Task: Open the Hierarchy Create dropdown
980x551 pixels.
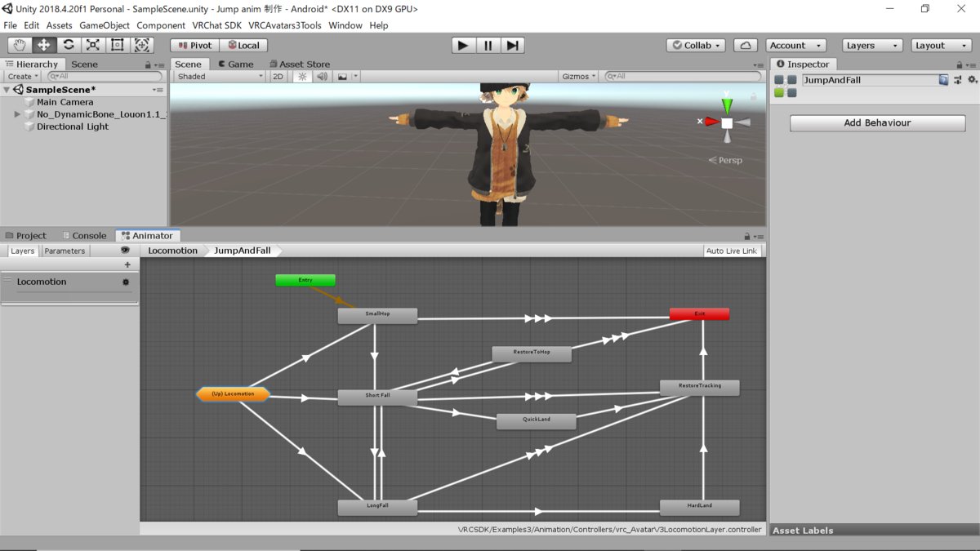Action: pyautogui.click(x=22, y=76)
